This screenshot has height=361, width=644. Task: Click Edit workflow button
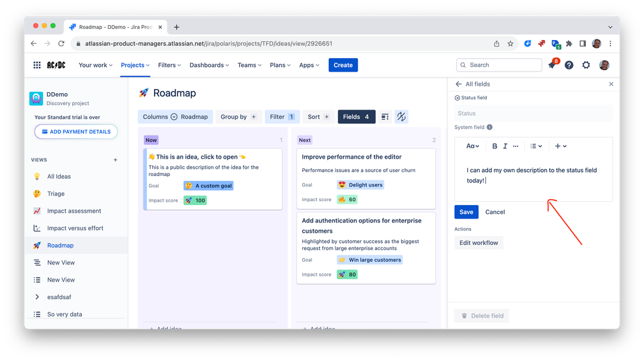pos(478,243)
